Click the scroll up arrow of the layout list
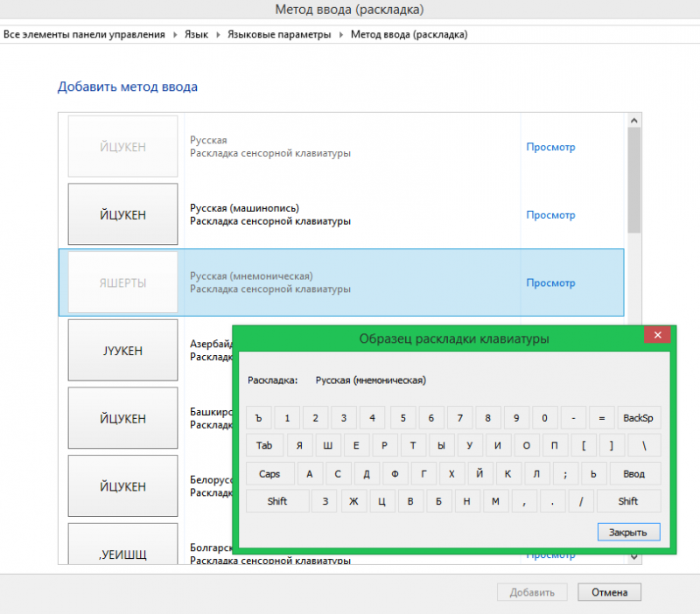This screenshot has height=614, width=700. [633, 121]
